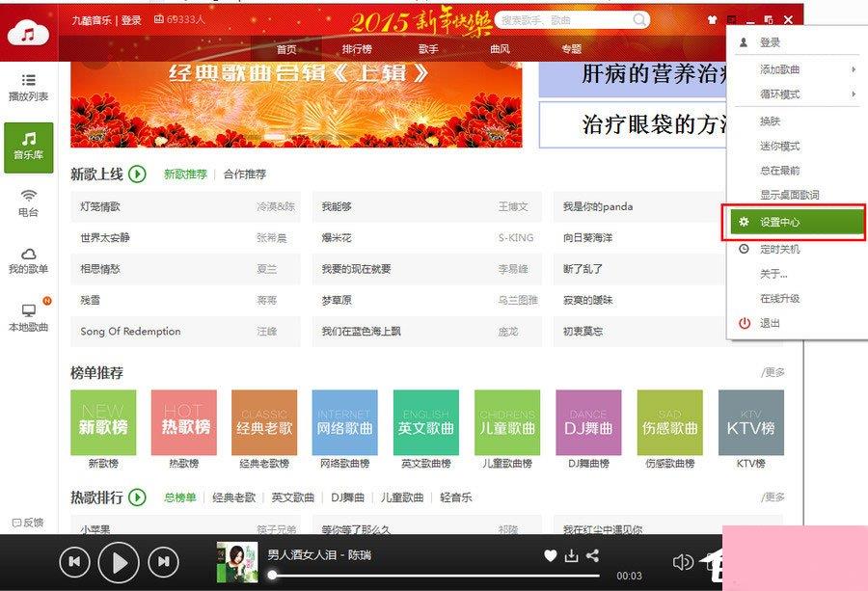Click the song 我是你的panda
The width and height of the screenshot is (868, 591).
[x=598, y=206]
